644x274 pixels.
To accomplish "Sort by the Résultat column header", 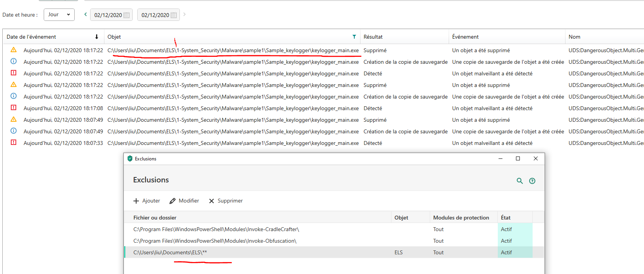I will (373, 37).
